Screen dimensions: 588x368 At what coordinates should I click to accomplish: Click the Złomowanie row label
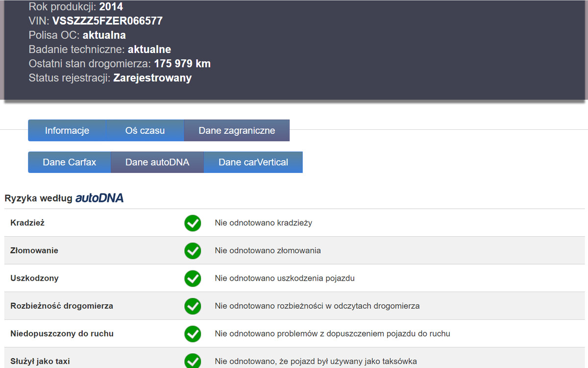click(x=34, y=250)
